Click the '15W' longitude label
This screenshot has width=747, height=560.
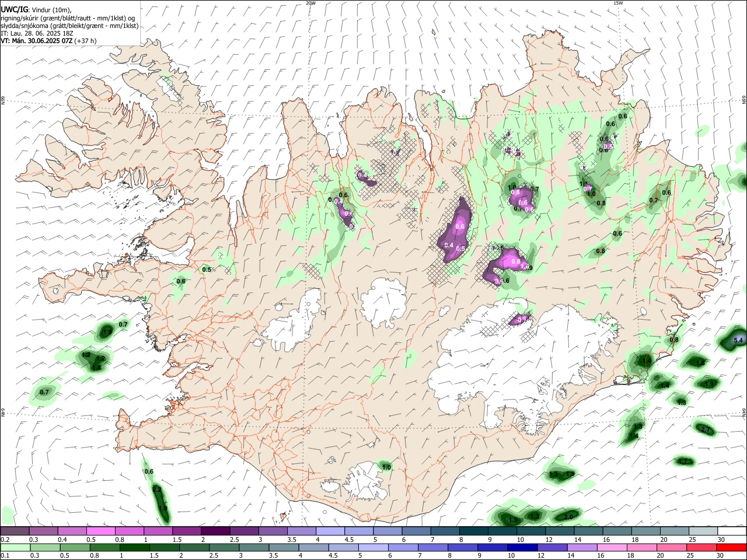click(x=618, y=3)
